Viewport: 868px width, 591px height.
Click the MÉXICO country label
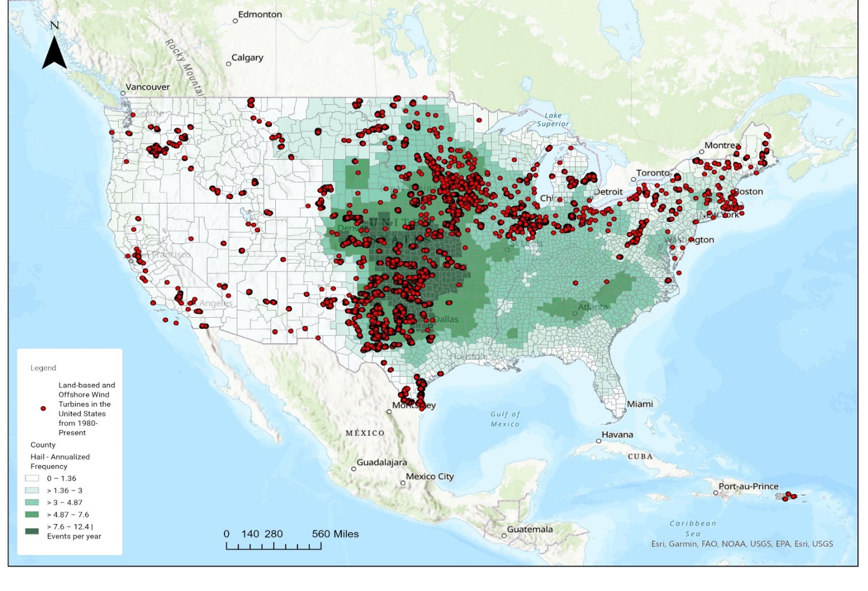tap(365, 433)
